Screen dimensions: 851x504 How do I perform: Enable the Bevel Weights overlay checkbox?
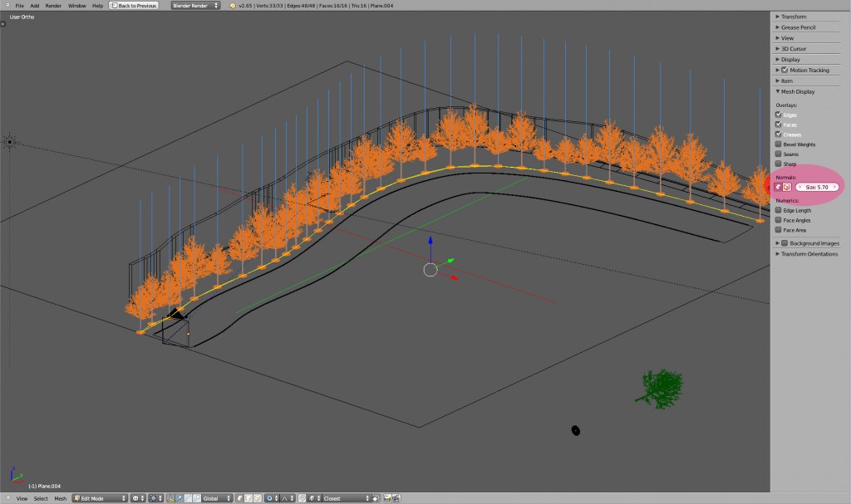(778, 144)
